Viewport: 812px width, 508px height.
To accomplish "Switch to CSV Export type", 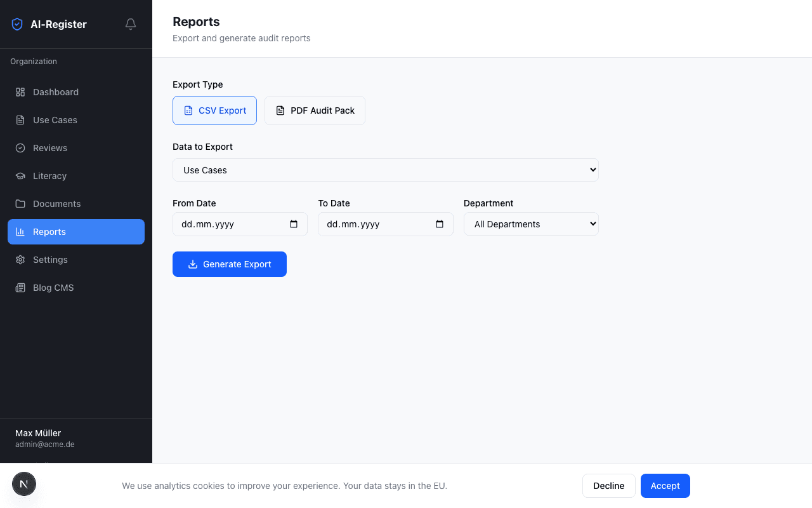I will pyautogui.click(x=214, y=110).
